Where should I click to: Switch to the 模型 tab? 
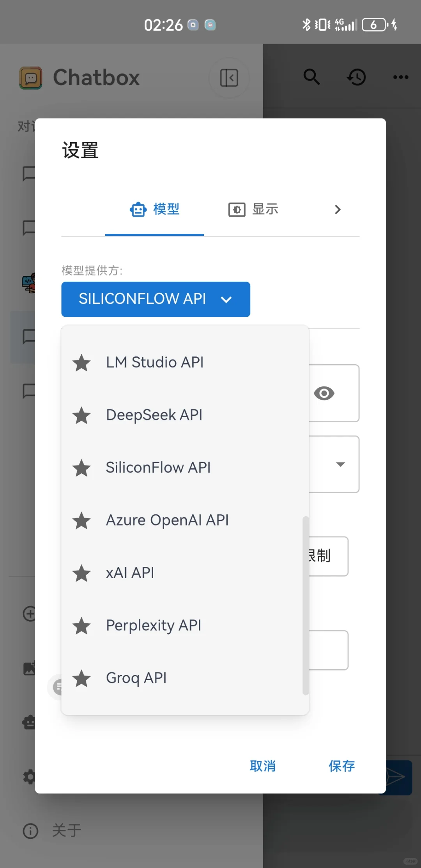coord(155,210)
